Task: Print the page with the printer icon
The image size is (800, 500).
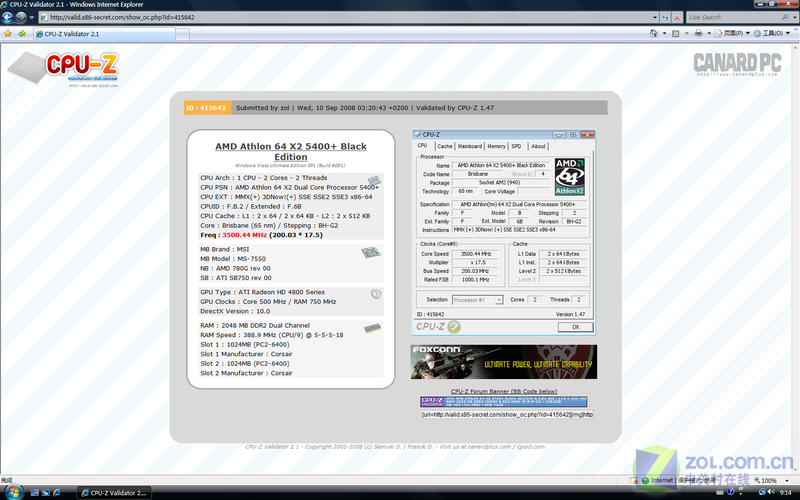Action: pyautogui.click(x=698, y=33)
